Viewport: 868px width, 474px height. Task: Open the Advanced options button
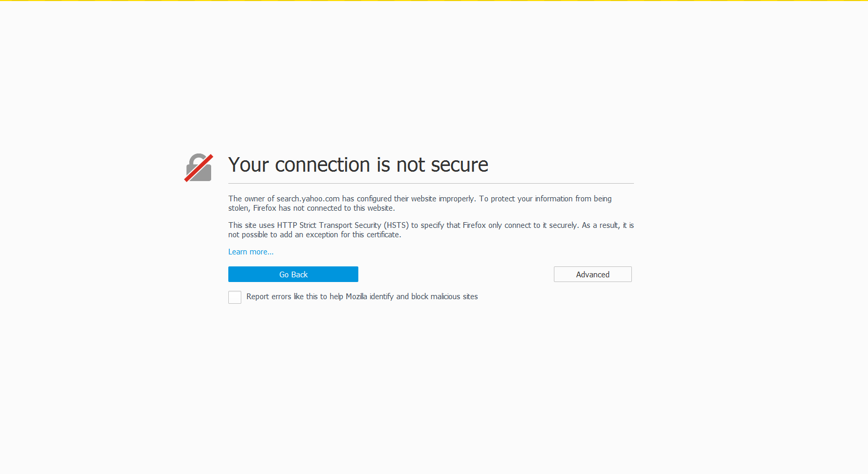592,274
